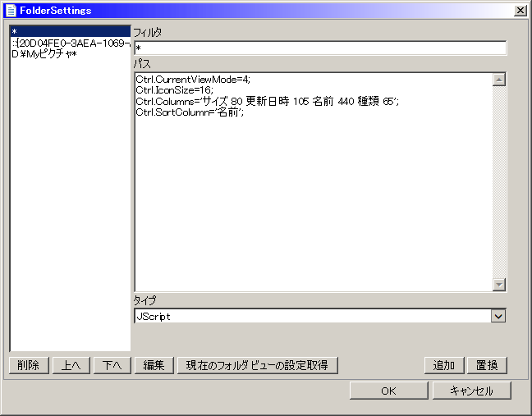This screenshot has width=532, height=416.
Task: Cancel the dialog with キャンセル
Action: (471, 391)
